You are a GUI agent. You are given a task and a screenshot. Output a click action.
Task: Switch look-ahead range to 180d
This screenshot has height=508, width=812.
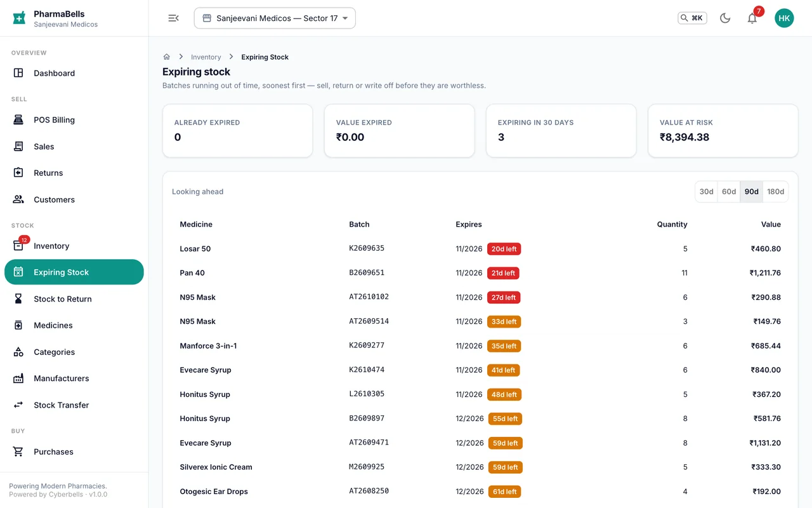tap(775, 192)
